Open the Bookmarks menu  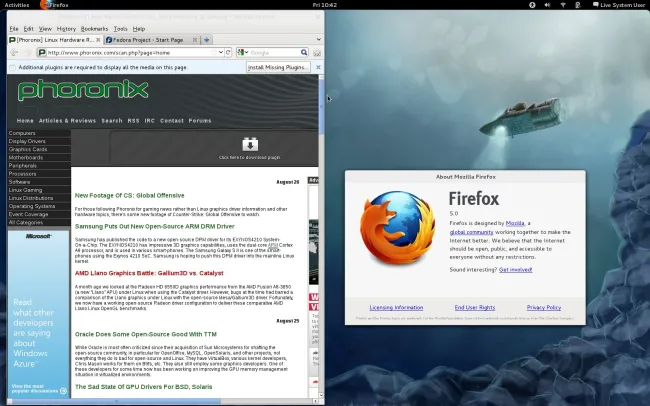(94, 29)
